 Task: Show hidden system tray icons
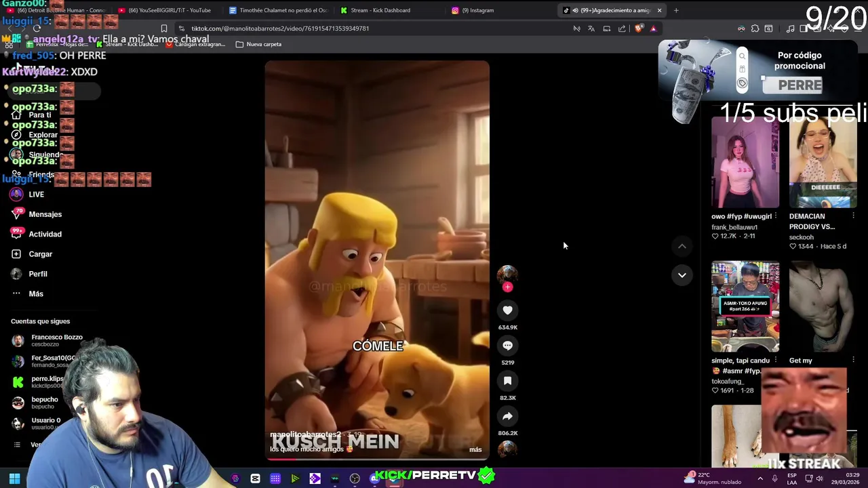[x=760, y=479]
